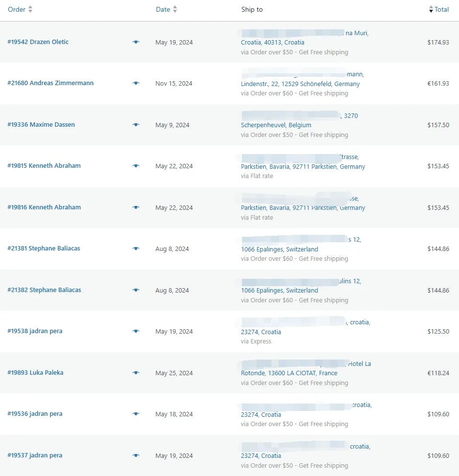Open order #21680 Andreas Zimmermann
The width and height of the screenshot is (459, 476).
[50, 83]
